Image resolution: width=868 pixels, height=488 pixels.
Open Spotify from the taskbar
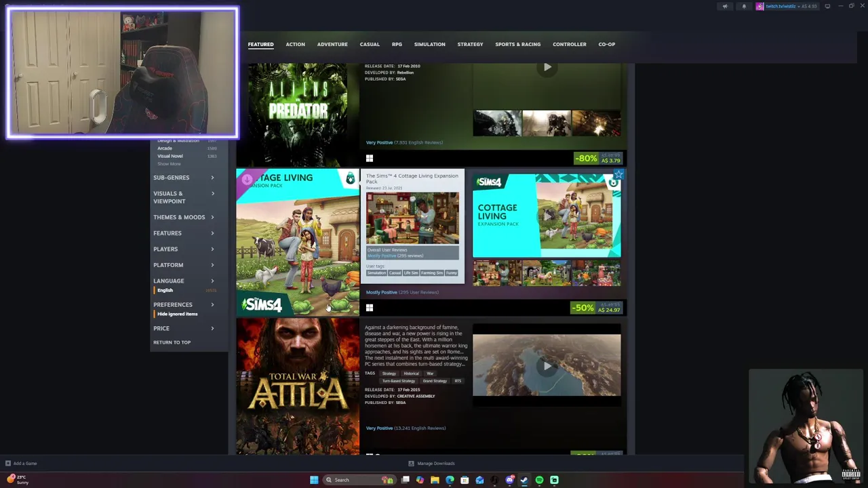pos(539,480)
